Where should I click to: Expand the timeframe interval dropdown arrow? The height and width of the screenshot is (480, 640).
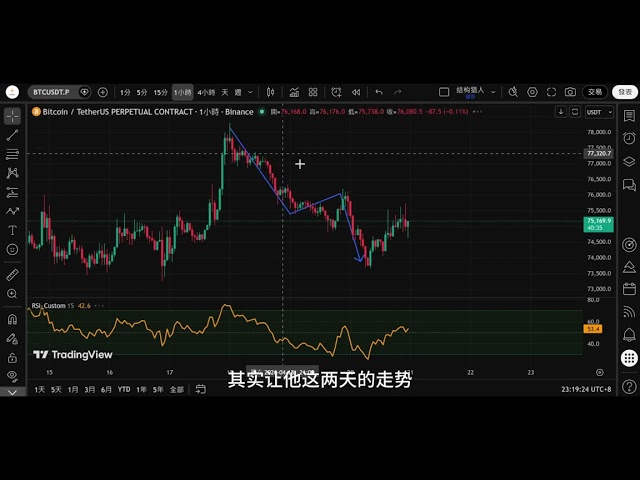[x=249, y=92]
